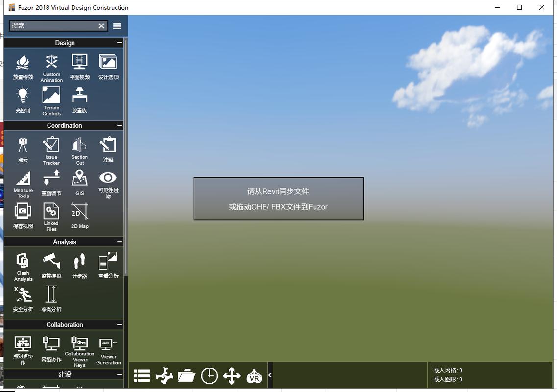Open 监控模拟 camera simulation
Image resolution: width=557 pixels, height=392 pixels.
point(51,266)
